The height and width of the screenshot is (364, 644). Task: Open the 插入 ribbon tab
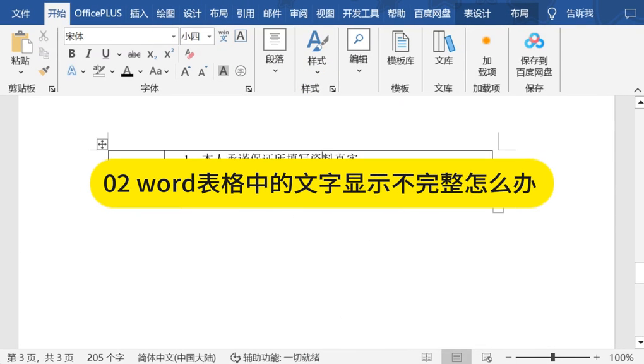(138, 13)
